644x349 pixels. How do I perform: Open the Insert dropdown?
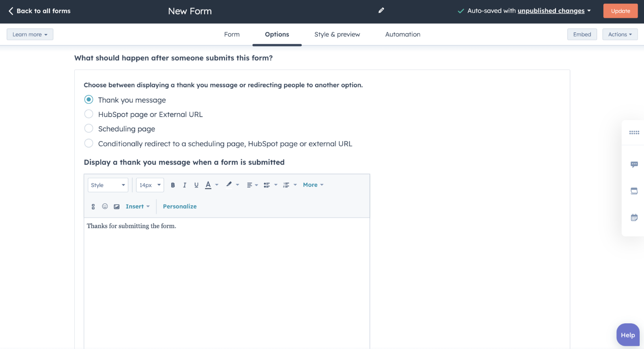(138, 206)
